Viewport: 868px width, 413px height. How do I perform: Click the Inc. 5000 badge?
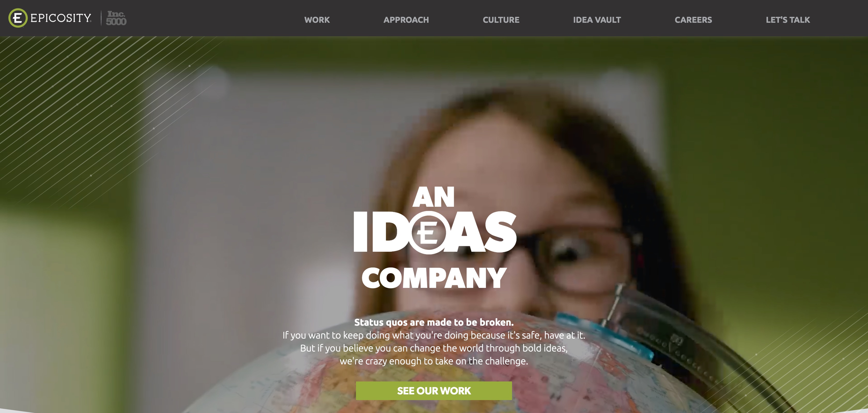116,18
